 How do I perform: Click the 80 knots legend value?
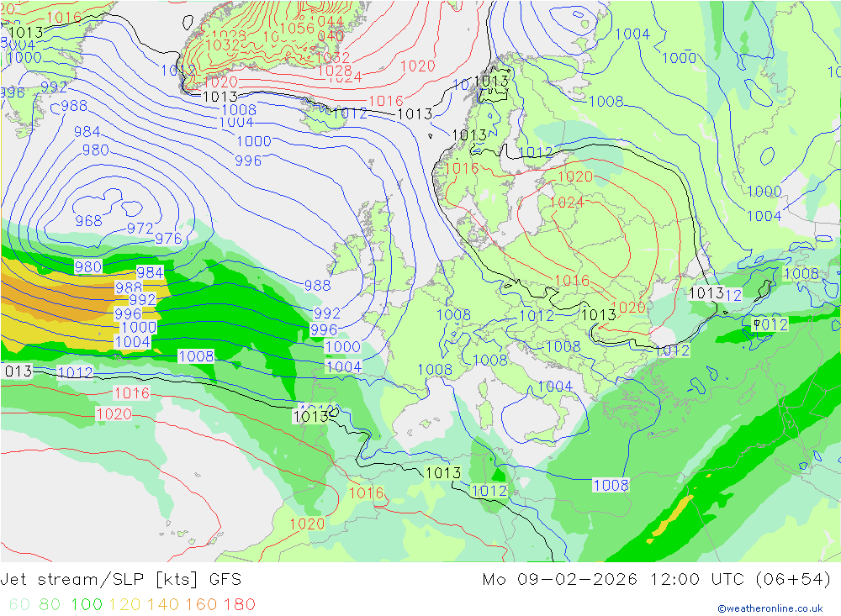tap(50, 604)
